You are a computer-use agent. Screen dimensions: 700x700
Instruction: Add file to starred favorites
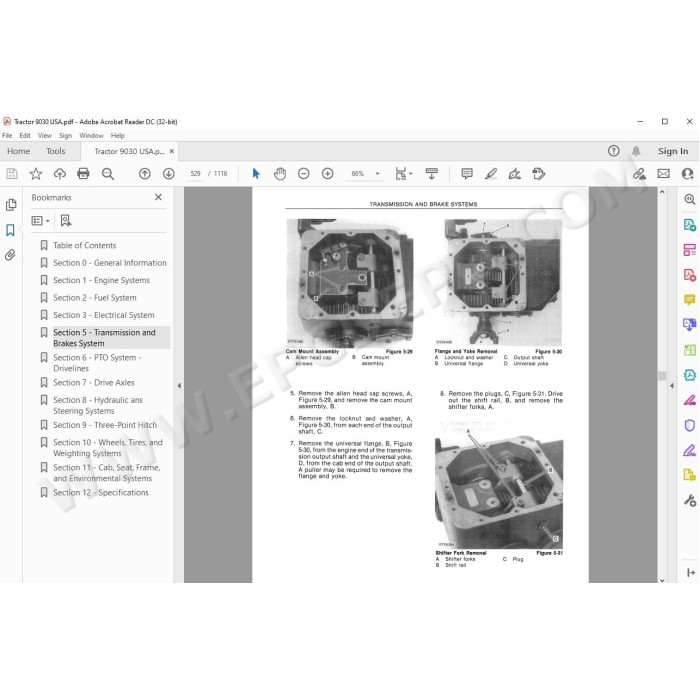36,174
